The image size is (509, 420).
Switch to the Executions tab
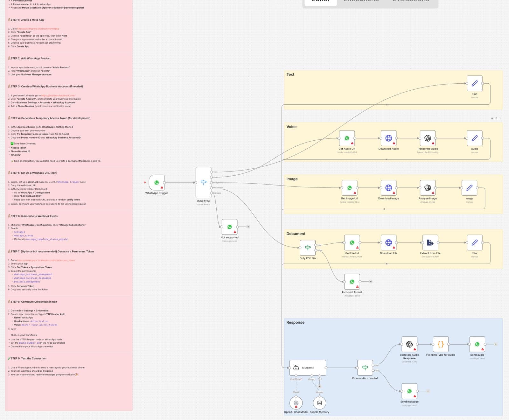(361, 1)
